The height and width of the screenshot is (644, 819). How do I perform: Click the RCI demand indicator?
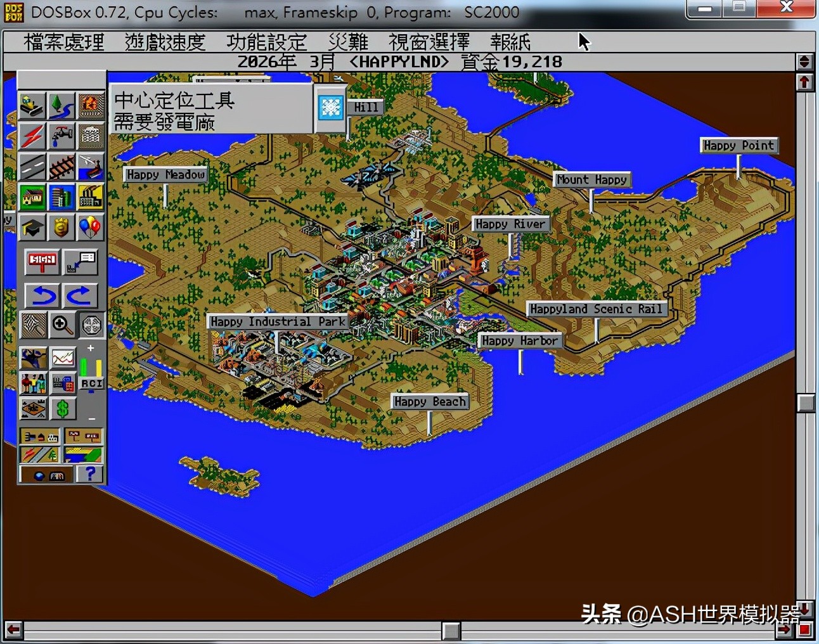point(91,383)
